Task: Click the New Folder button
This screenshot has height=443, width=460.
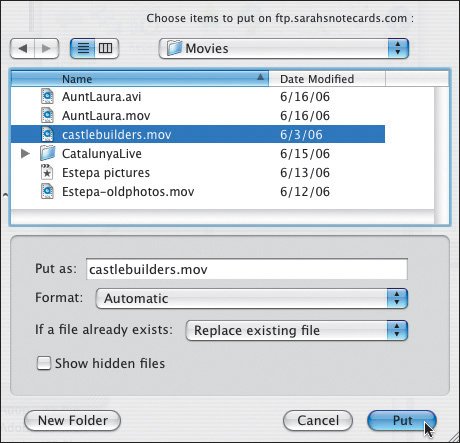Action: pyautogui.click(x=73, y=420)
